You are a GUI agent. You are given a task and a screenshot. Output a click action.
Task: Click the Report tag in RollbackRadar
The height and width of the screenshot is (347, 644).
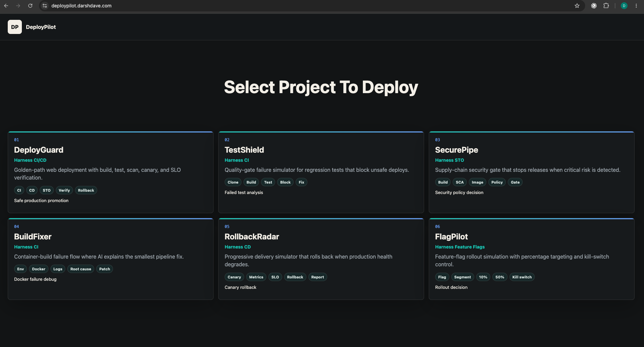coord(318,277)
